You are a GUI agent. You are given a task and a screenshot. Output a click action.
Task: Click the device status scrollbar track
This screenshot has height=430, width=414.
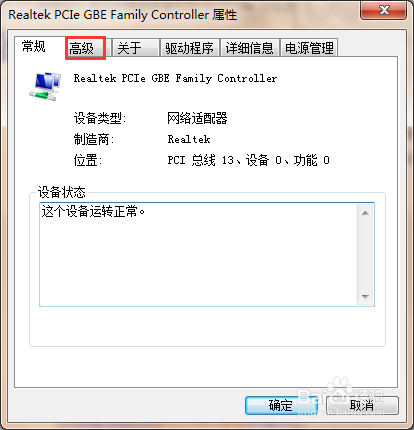(x=365, y=255)
